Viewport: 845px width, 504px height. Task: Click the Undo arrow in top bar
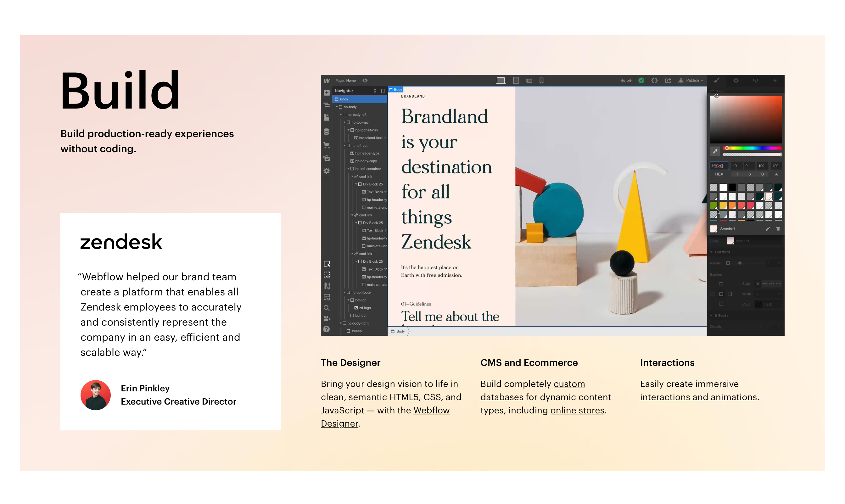[623, 81]
